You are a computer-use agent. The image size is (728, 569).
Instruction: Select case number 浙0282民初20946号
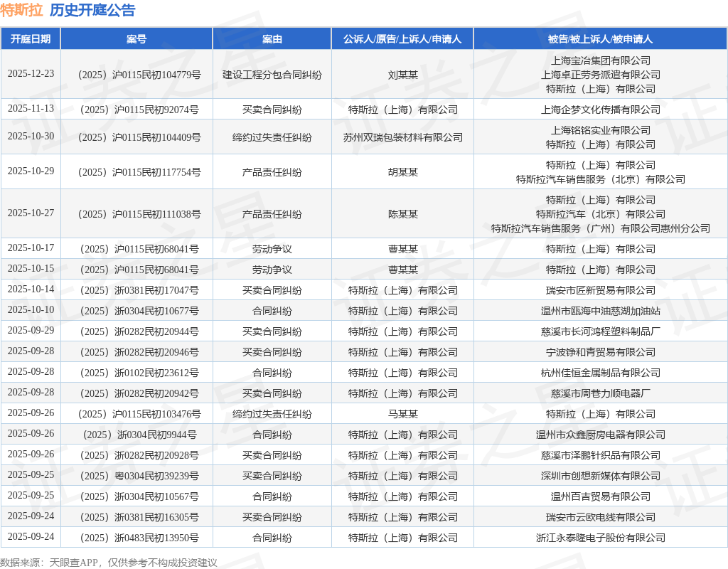coord(139,352)
